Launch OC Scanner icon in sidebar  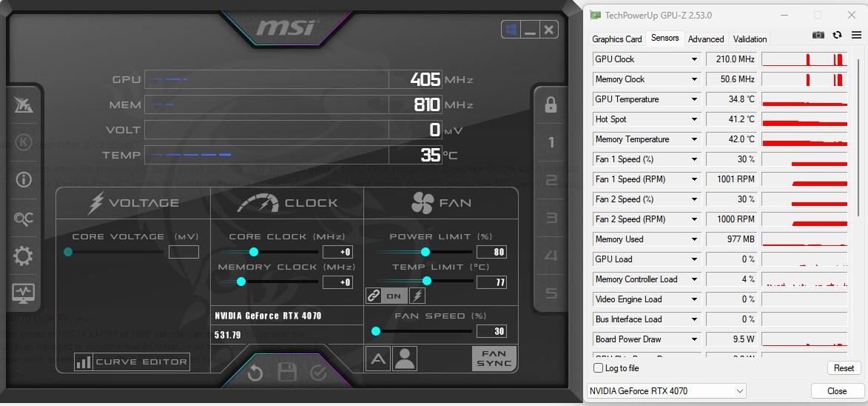[x=24, y=219]
